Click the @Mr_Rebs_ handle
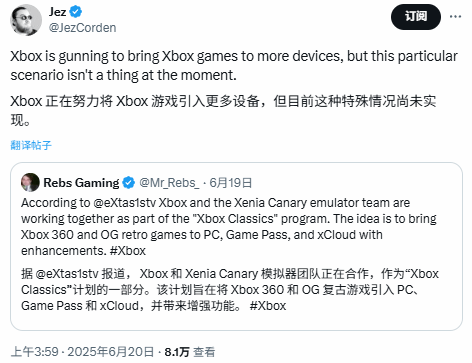The height and width of the screenshot is (363, 472). click(x=169, y=183)
